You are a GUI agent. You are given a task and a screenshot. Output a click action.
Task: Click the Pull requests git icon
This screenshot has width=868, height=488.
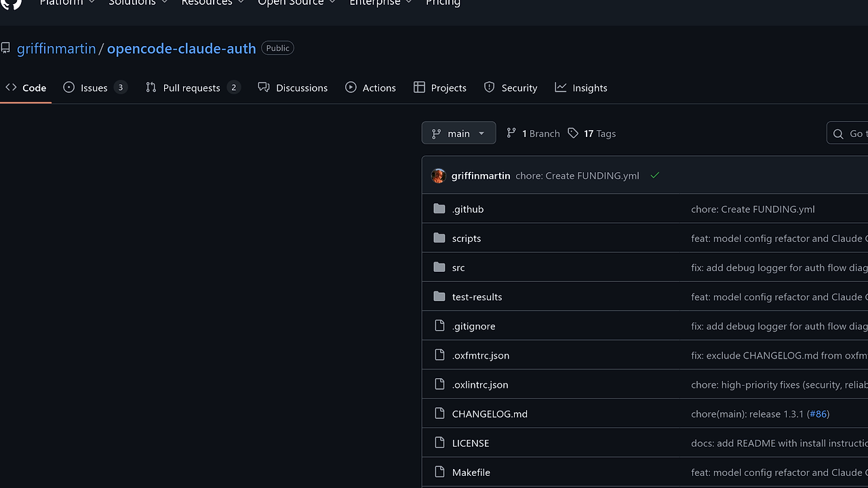tap(151, 87)
